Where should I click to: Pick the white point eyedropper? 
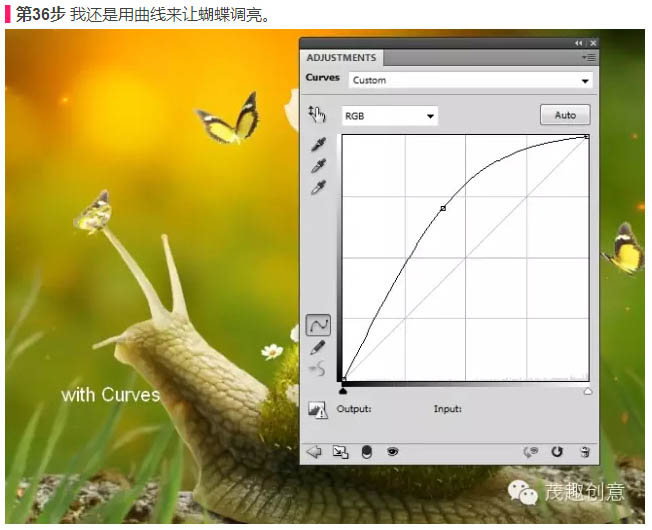319,187
